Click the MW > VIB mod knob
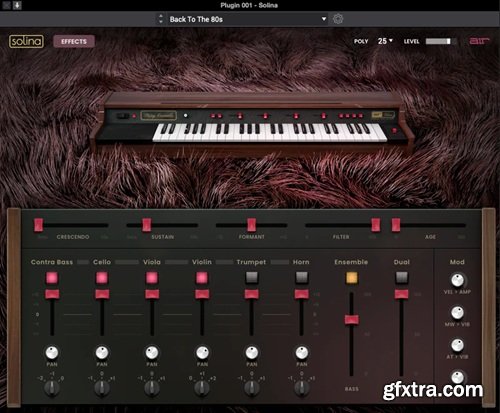500x413 pixels. point(457,313)
